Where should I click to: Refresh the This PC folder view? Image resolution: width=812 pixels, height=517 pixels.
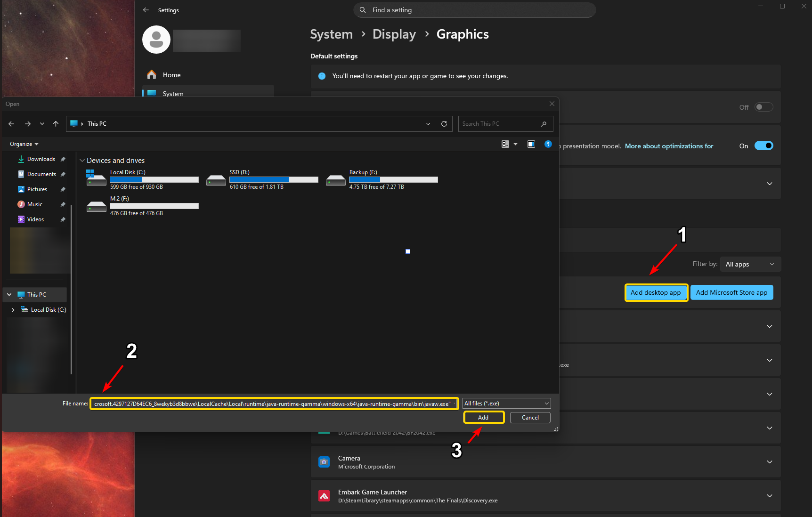pyautogui.click(x=444, y=124)
